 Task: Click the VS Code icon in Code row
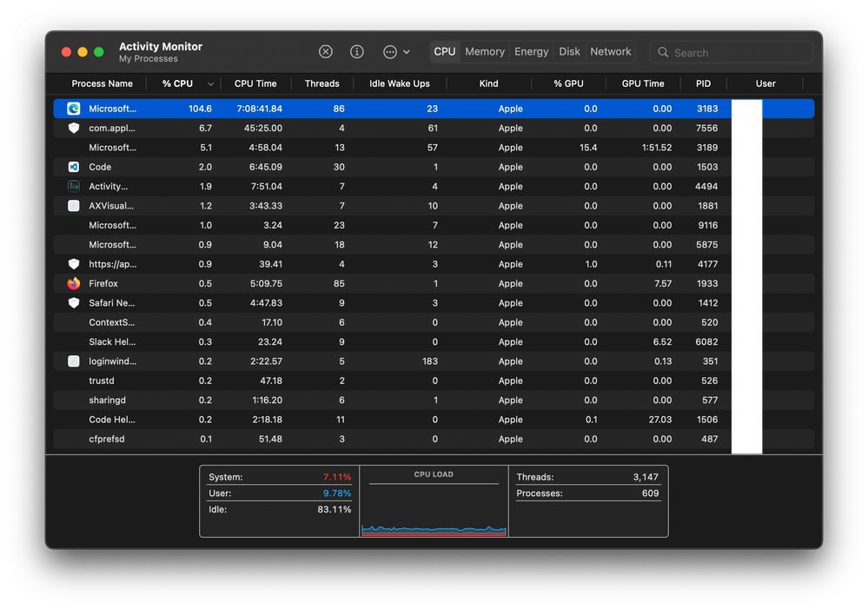[x=74, y=167]
